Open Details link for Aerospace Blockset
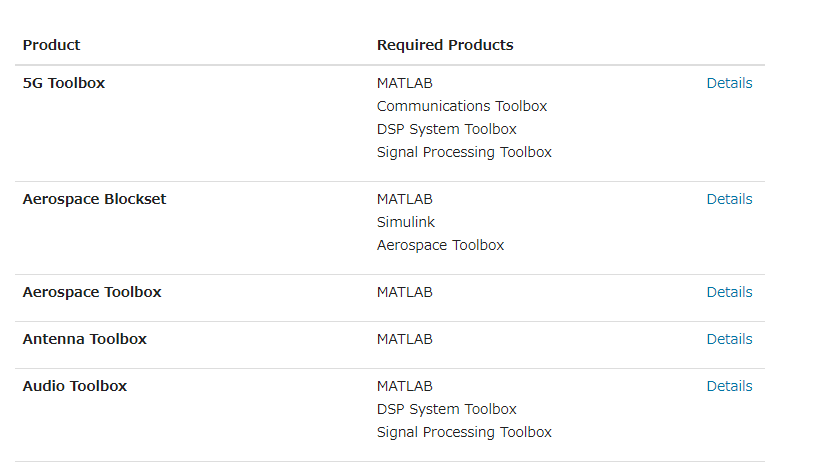Viewport: 828px width, 467px height. tap(729, 199)
